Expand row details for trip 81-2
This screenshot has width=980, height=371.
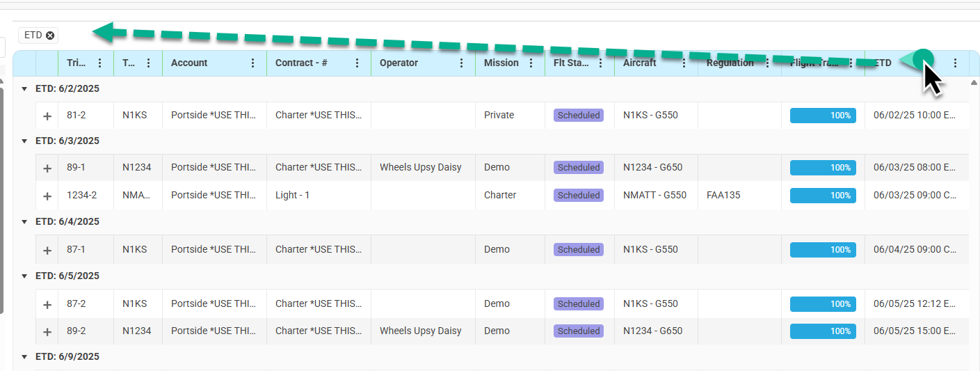[x=47, y=116]
